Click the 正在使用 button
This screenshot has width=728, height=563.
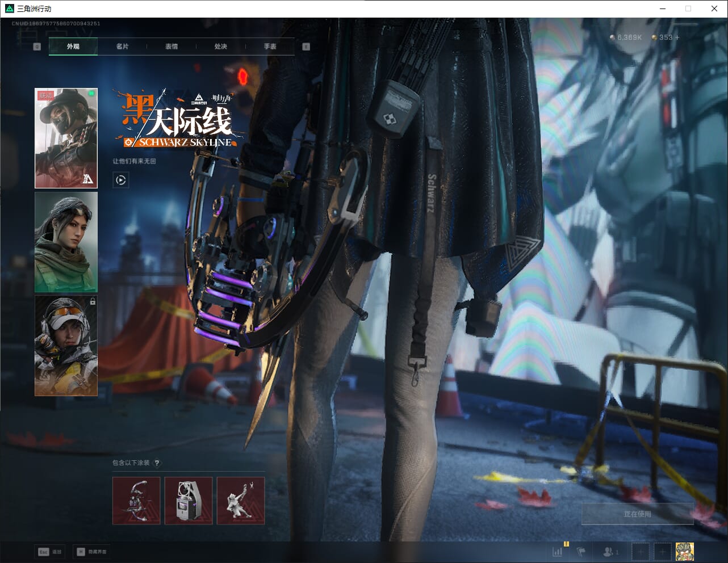point(637,514)
